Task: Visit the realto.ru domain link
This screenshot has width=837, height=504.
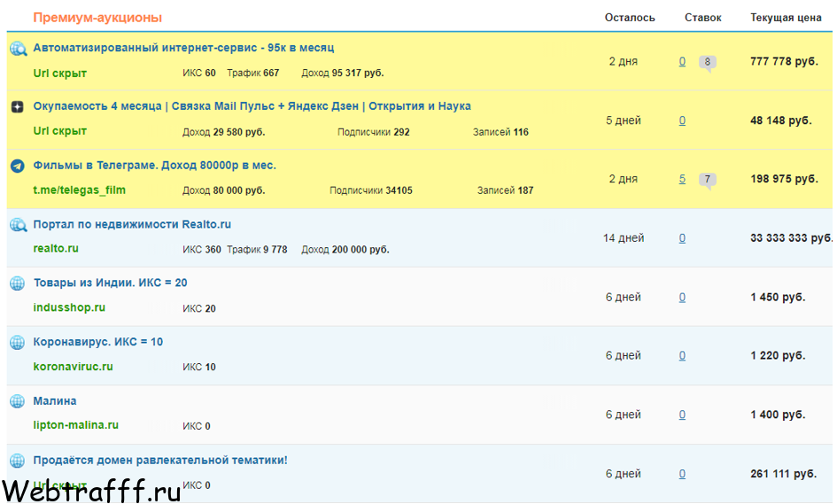Action: [56, 248]
